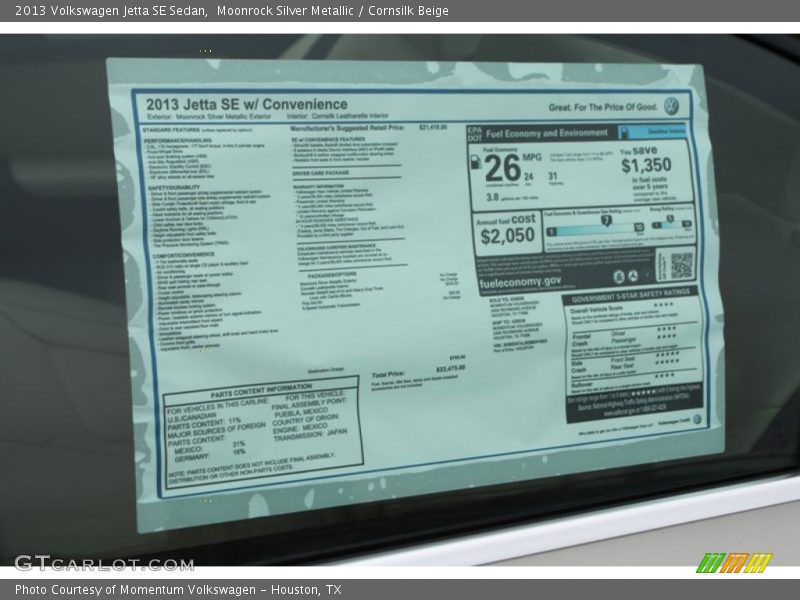The image size is (800, 600).
Task: Click the 'Interior: Cornsilk Leatherette Interior' line
Action: (338, 116)
